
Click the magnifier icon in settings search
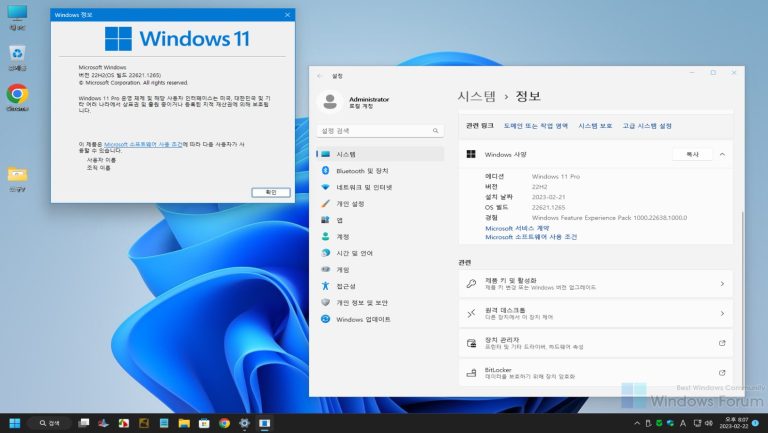click(x=435, y=131)
